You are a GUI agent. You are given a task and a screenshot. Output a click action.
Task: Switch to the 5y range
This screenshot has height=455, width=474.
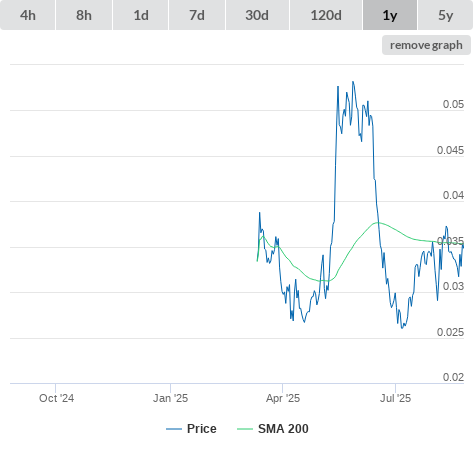click(446, 15)
